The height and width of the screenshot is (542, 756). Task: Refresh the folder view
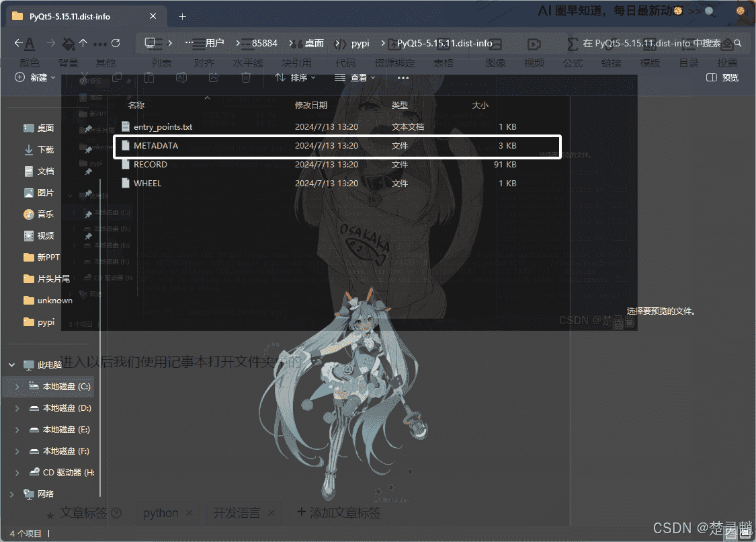point(114,42)
